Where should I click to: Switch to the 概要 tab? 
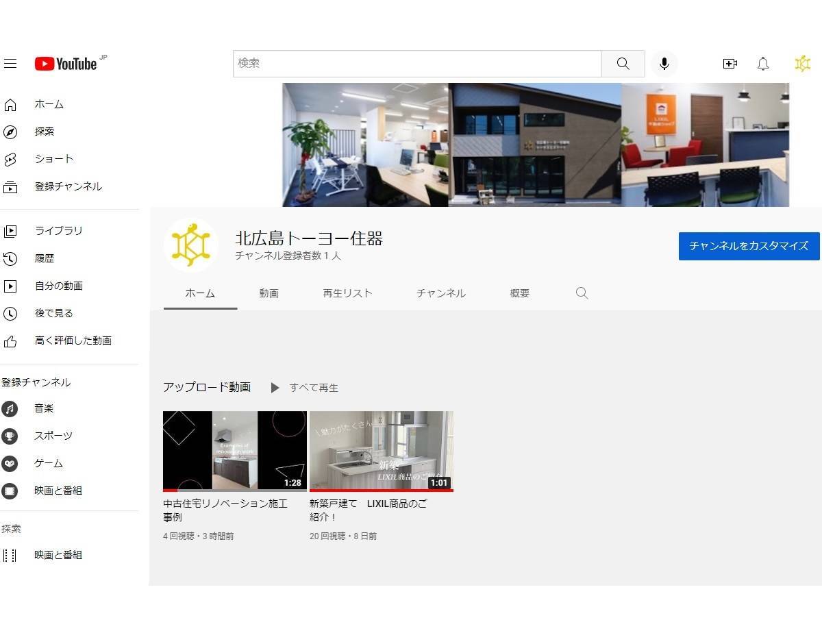pos(519,293)
